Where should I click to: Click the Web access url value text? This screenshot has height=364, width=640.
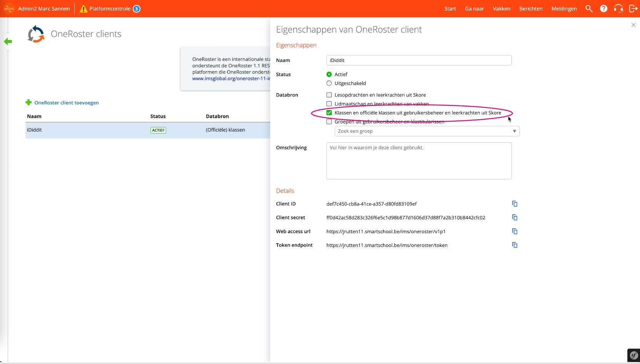pyautogui.click(x=386, y=232)
